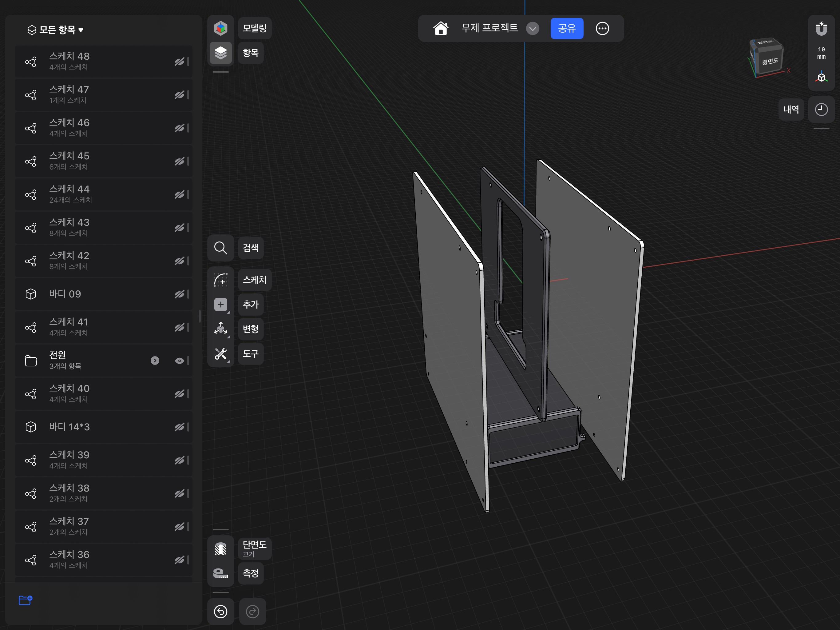Open the History clock icon
840x630 pixels.
(821, 110)
